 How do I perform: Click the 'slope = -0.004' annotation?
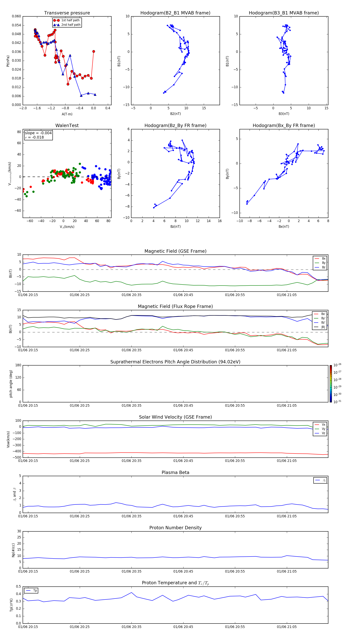click(x=38, y=133)
